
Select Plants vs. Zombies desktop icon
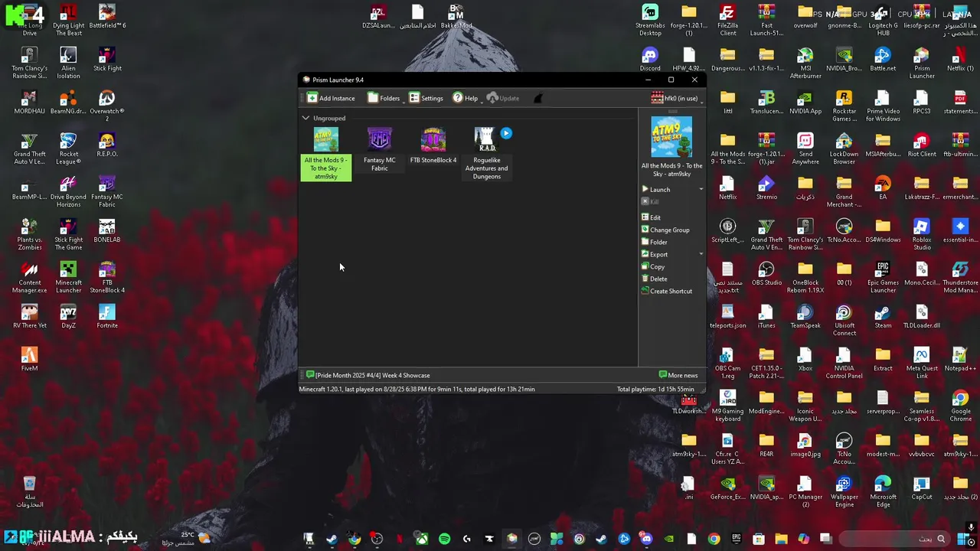pos(29,235)
